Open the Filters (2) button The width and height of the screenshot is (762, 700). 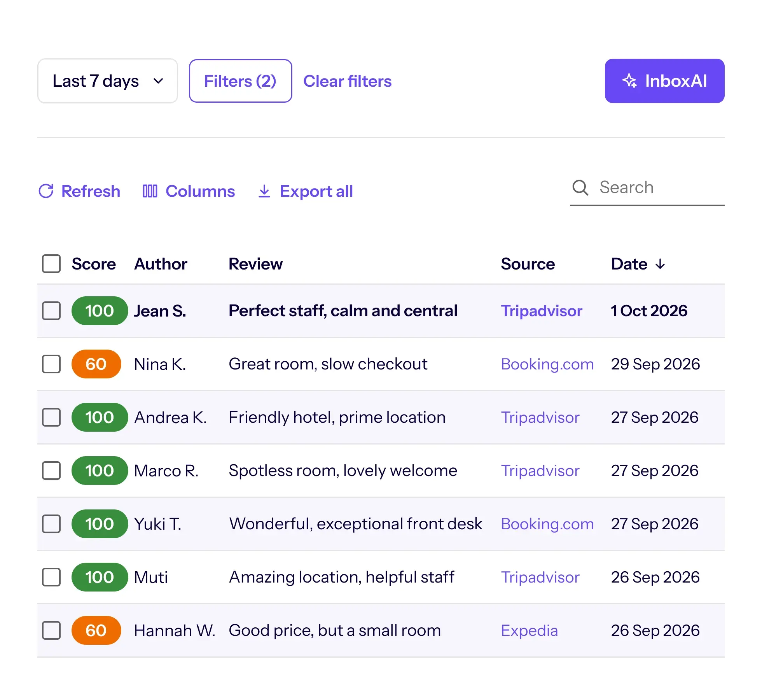point(240,81)
